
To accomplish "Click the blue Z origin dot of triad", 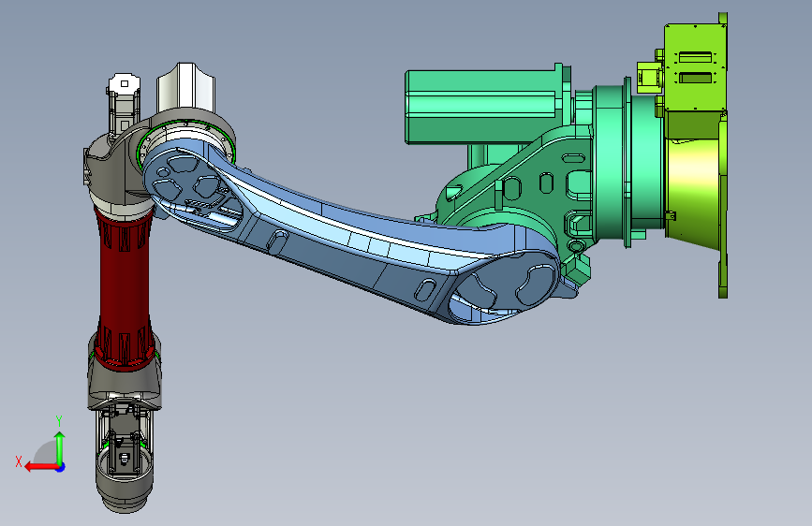I will click(x=61, y=467).
